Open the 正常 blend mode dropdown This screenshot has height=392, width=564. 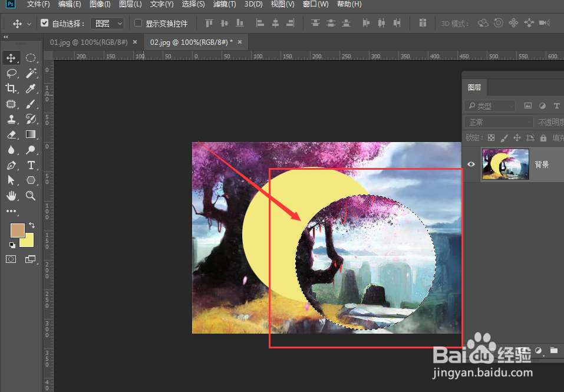coord(498,122)
